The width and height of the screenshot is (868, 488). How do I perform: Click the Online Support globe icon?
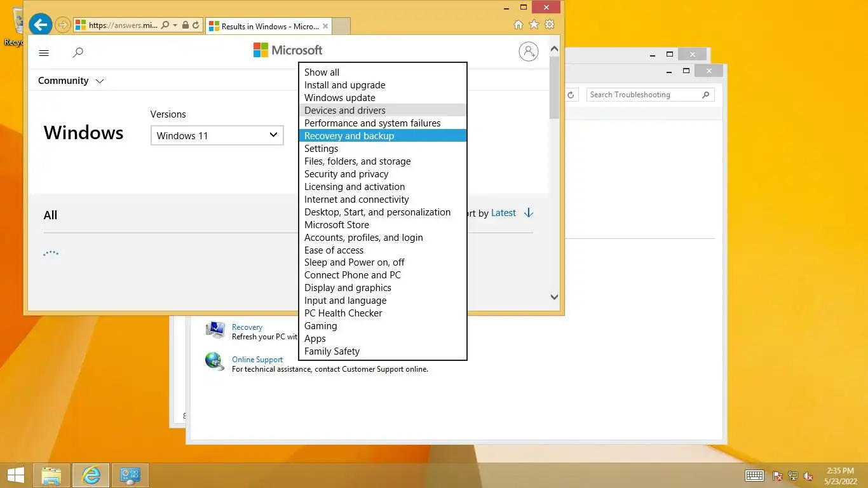click(215, 361)
